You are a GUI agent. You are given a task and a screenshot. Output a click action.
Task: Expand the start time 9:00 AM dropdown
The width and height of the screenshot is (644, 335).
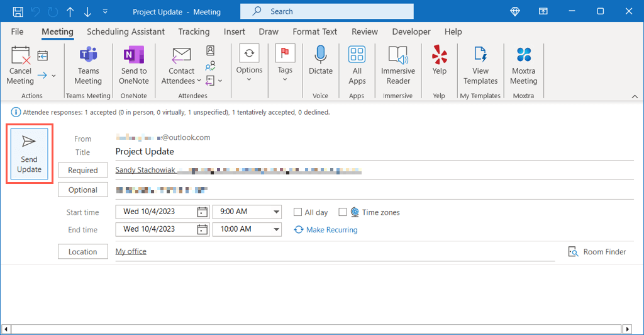(276, 212)
